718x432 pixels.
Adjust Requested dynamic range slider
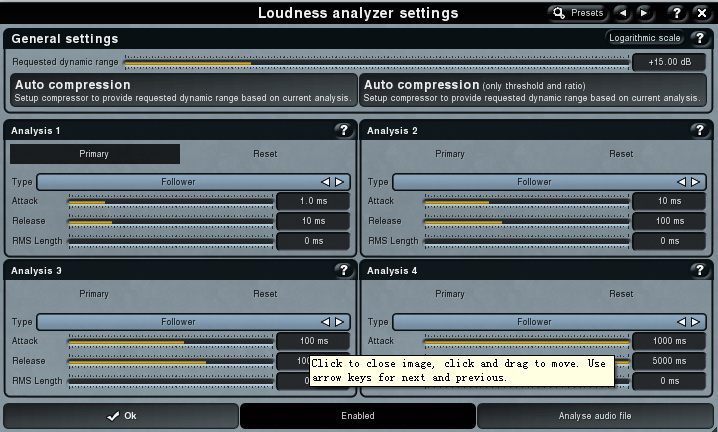(x=377, y=62)
